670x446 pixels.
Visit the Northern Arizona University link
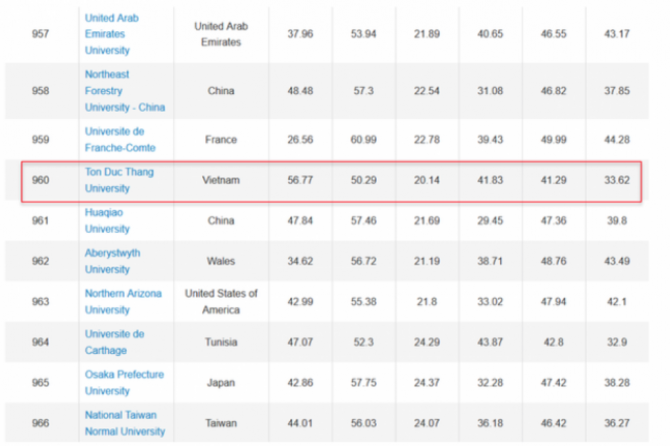point(124,301)
